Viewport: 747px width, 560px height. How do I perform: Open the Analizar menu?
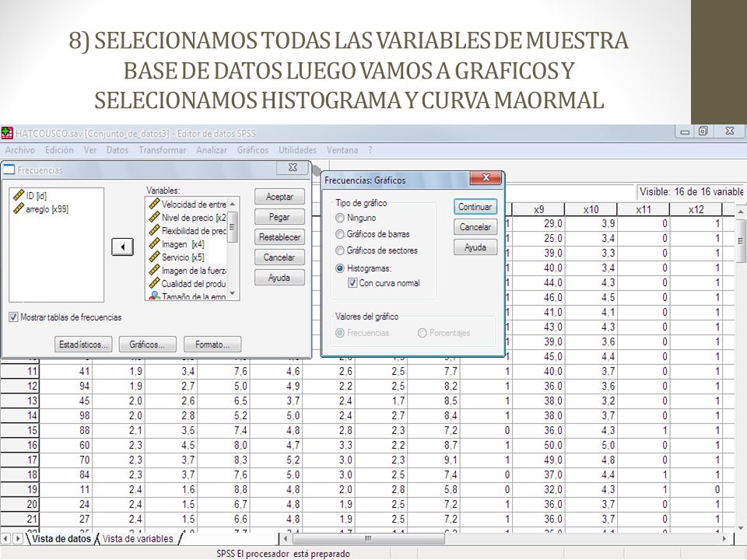pos(212,150)
